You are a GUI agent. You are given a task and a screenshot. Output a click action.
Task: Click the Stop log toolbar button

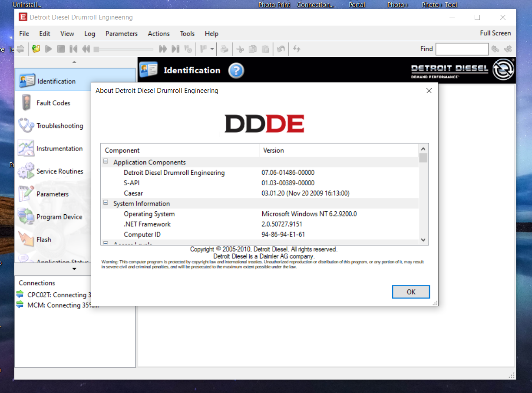(61, 49)
